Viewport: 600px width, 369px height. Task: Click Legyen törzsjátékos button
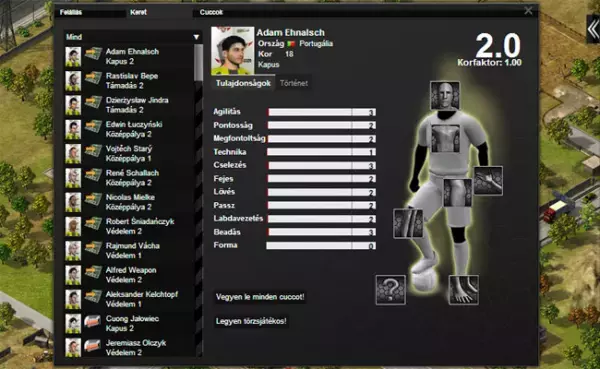coord(251,321)
